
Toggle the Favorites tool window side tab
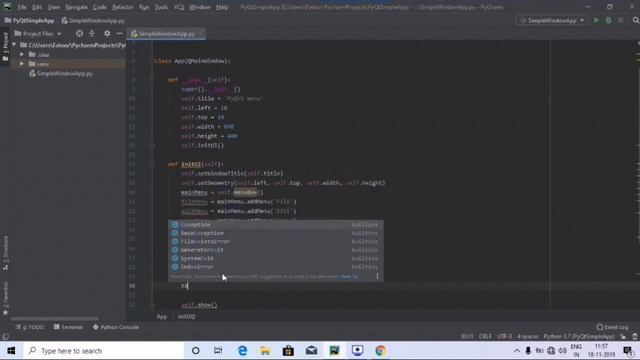[x=5, y=298]
